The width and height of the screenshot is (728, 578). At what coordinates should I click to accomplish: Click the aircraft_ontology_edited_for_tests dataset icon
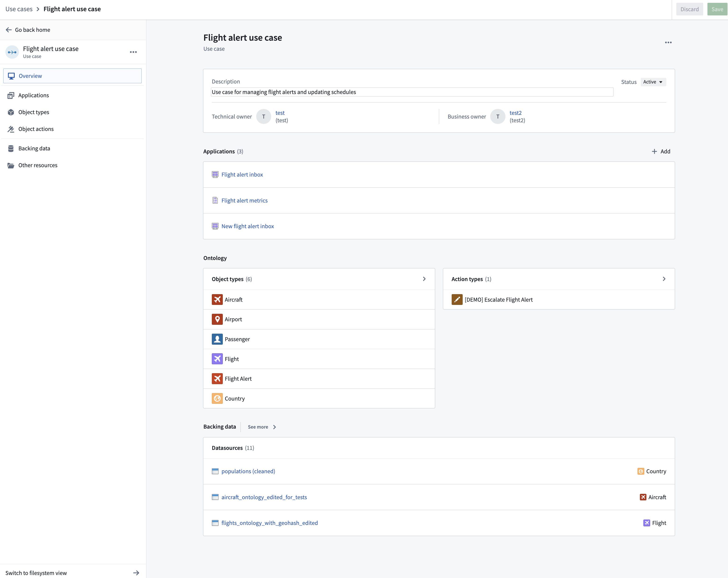(215, 497)
